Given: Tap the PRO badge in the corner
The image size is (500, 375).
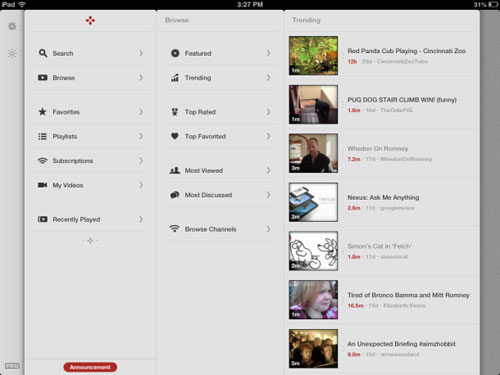Looking at the screenshot, I should coord(12,366).
